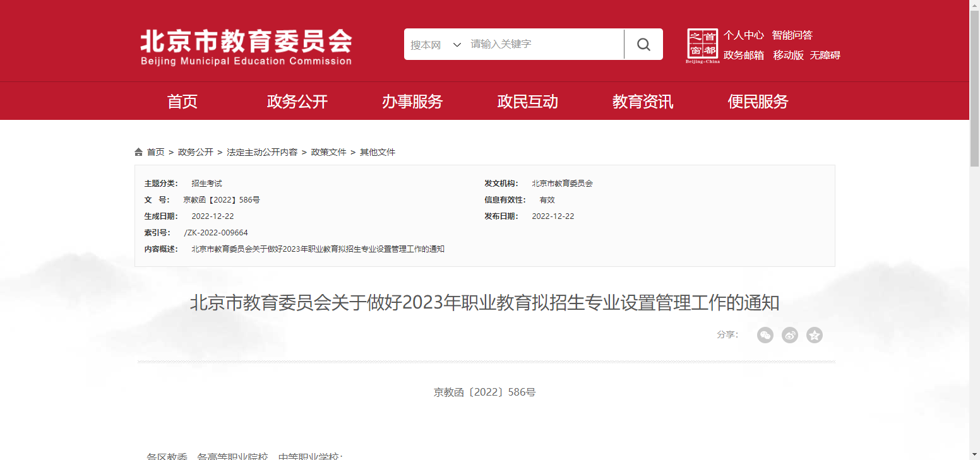Screen dimensions: 980x460
Task: Open the 政务邮箱 link
Action: click(x=743, y=56)
